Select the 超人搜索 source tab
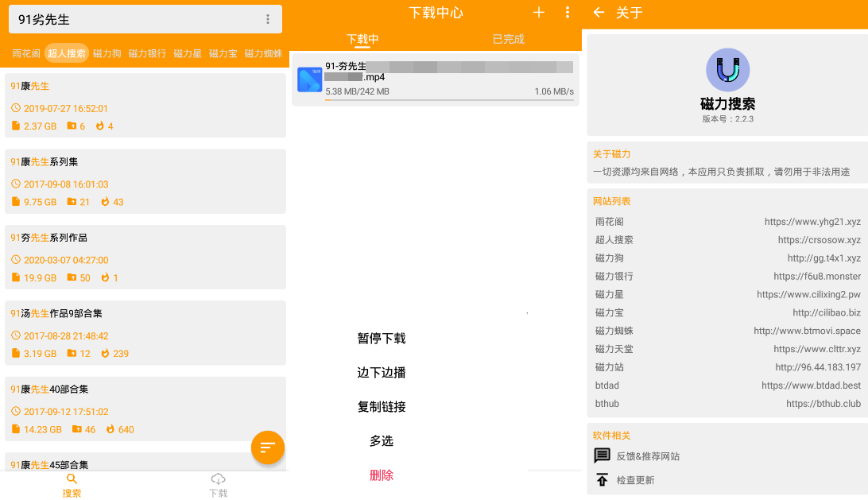The width and height of the screenshot is (868, 500). (67, 53)
